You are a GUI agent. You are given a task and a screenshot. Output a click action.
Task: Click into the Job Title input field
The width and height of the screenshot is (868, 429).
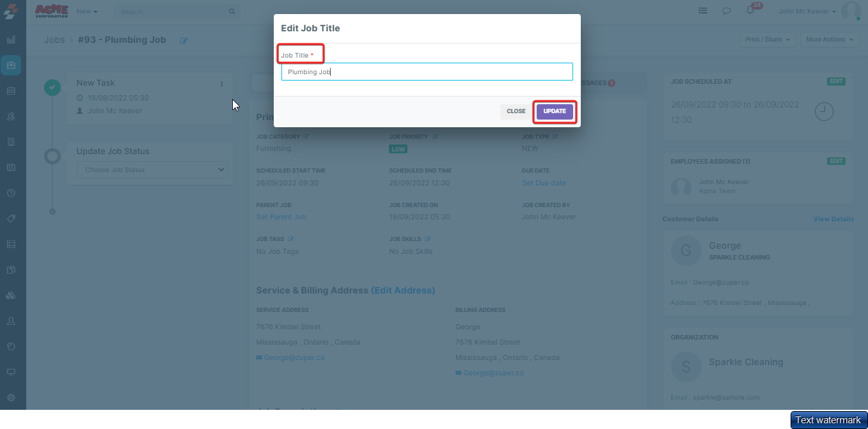pos(427,72)
